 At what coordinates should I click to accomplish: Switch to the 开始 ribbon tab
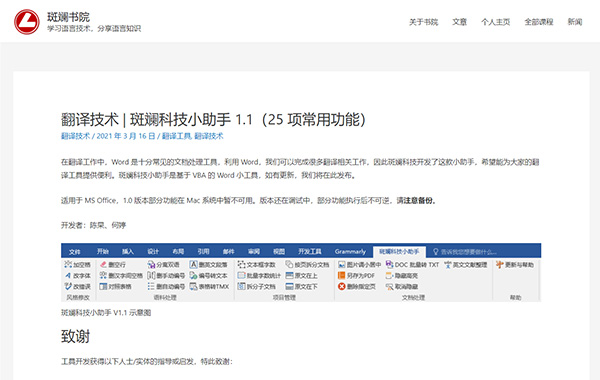103,251
